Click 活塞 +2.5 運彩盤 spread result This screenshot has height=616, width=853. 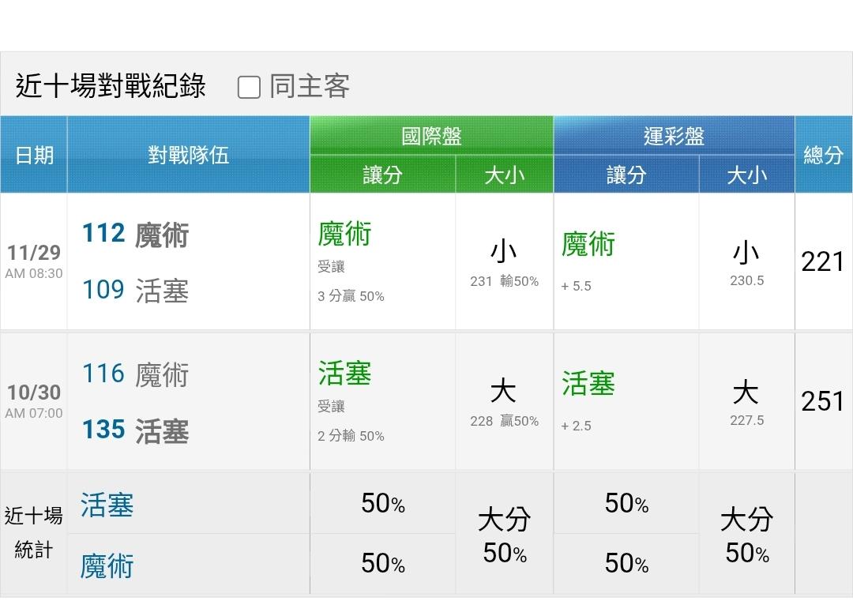[x=588, y=399]
